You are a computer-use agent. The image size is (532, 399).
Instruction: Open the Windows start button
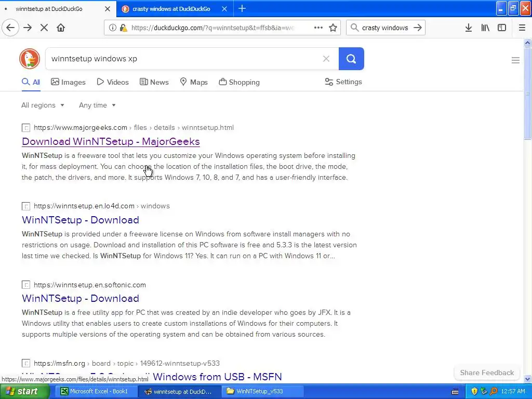tap(25, 391)
